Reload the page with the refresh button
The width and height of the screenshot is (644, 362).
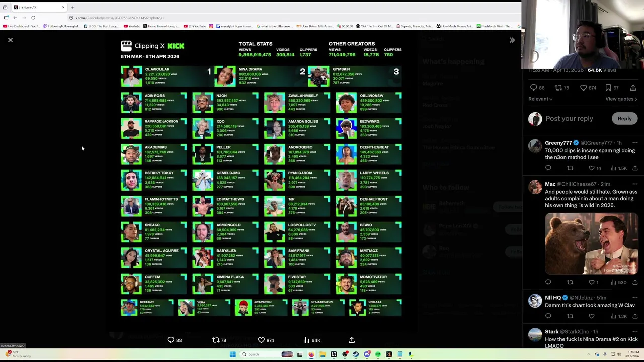33,18
